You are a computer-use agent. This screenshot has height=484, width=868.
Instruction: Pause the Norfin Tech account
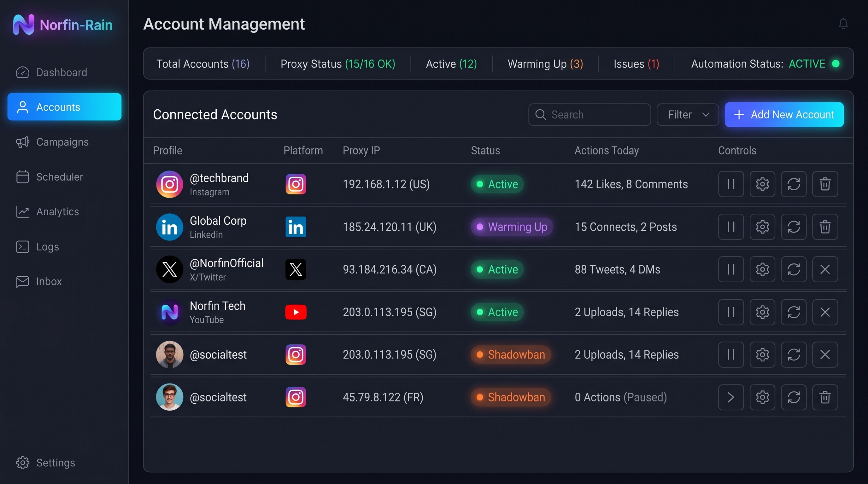731,312
